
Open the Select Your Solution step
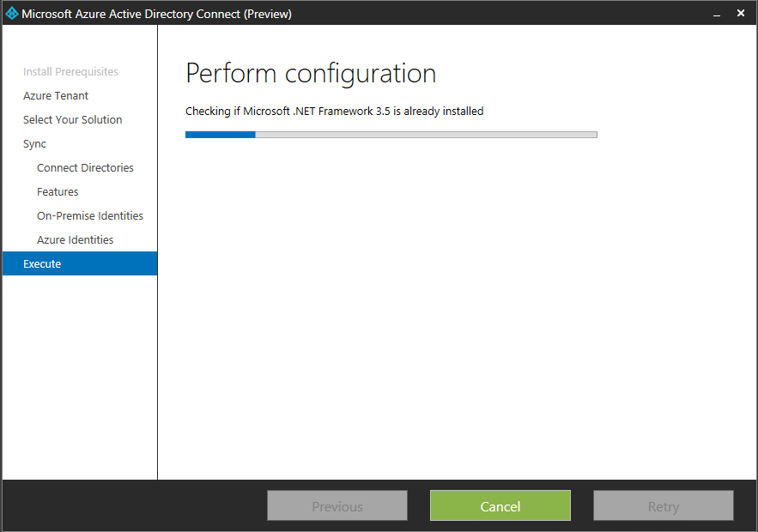click(x=73, y=120)
